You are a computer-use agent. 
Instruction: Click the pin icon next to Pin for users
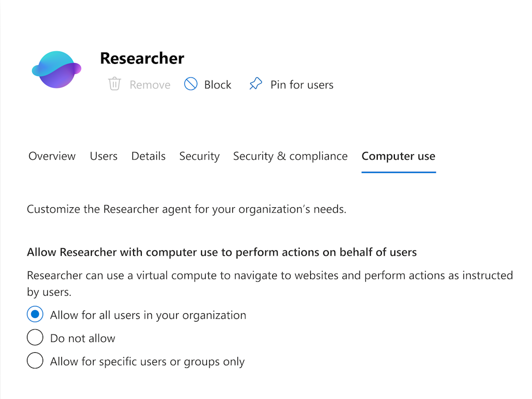click(256, 83)
